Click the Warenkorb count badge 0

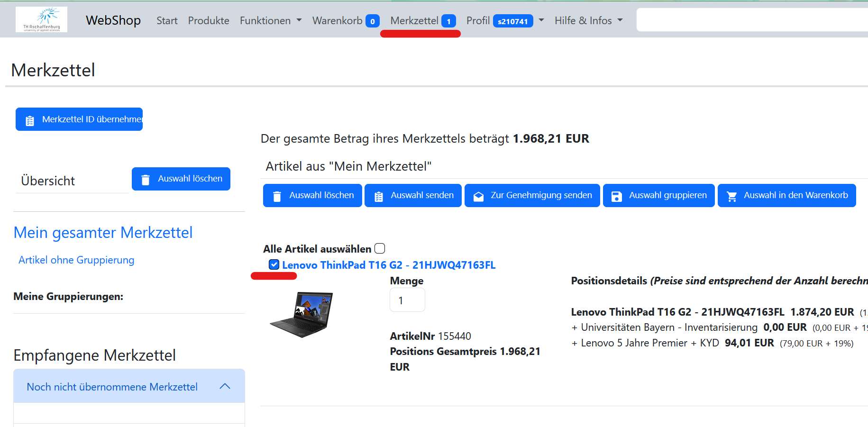click(373, 21)
